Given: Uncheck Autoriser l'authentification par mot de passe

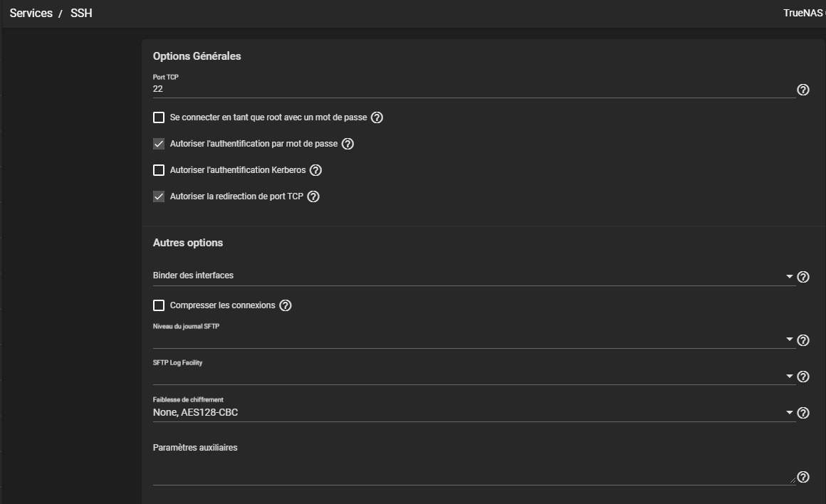Looking at the screenshot, I should click(159, 144).
